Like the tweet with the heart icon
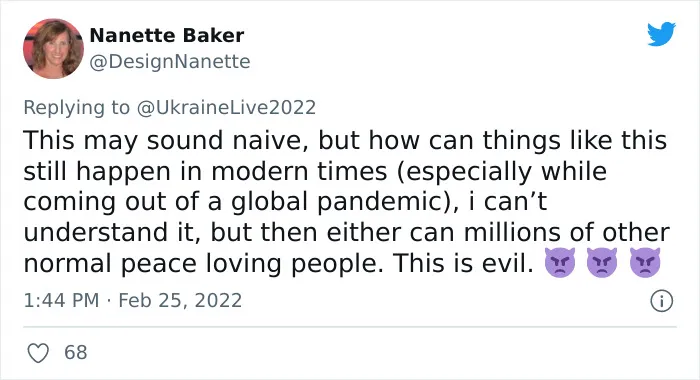Image resolution: width=700 pixels, height=380 pixels. [x=38, y=353]
